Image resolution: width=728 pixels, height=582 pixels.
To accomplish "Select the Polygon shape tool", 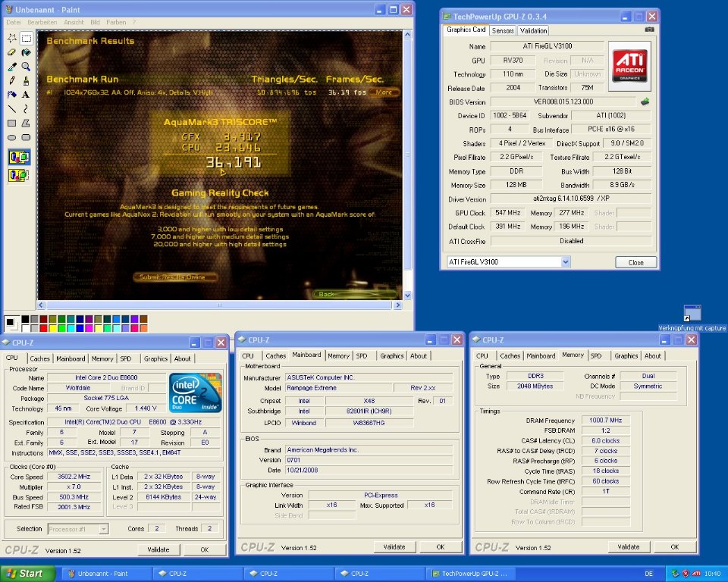I will point(26,123).
